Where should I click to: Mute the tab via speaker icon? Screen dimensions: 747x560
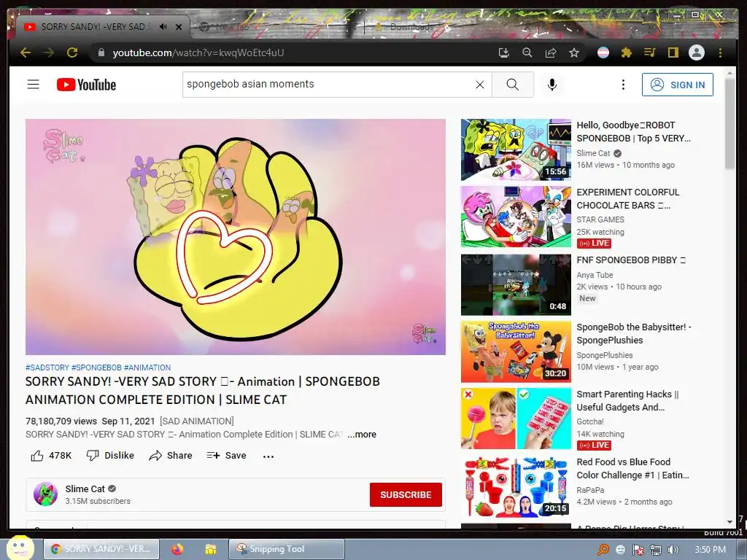163,27
